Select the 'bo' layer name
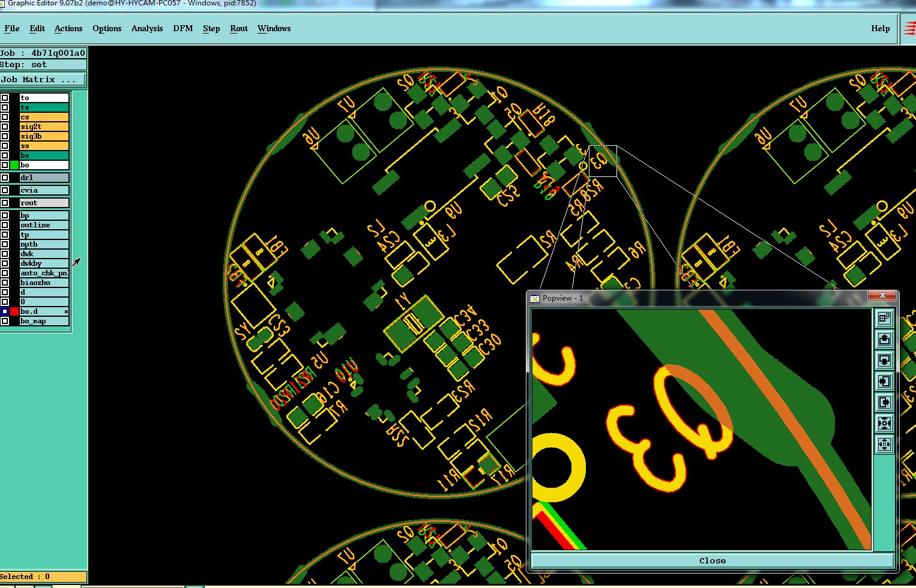Screen dimensions: 916x588 [44, 165]
